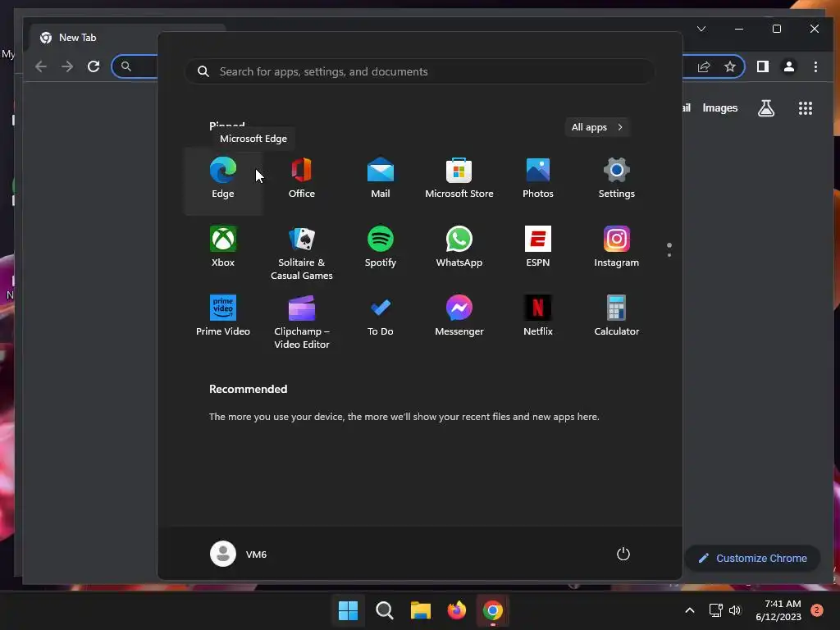Open the VM6 user account menu

point(239,554)
